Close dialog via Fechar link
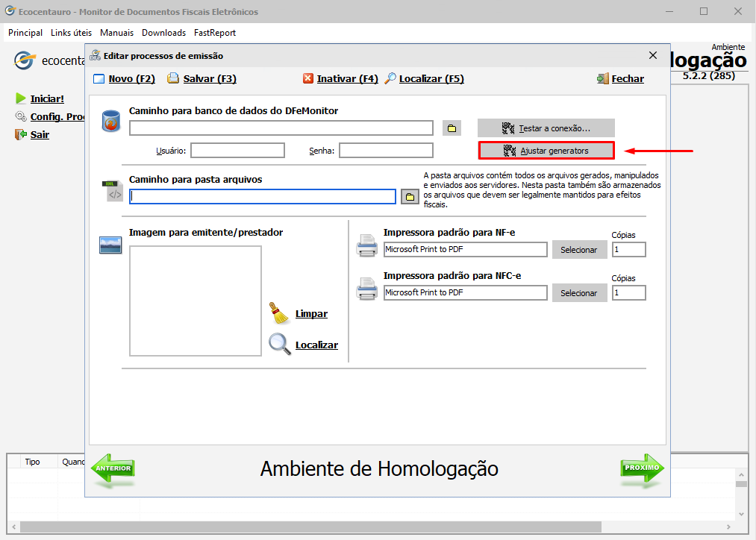Screen dimensions: 756x540 click(627, 78)
